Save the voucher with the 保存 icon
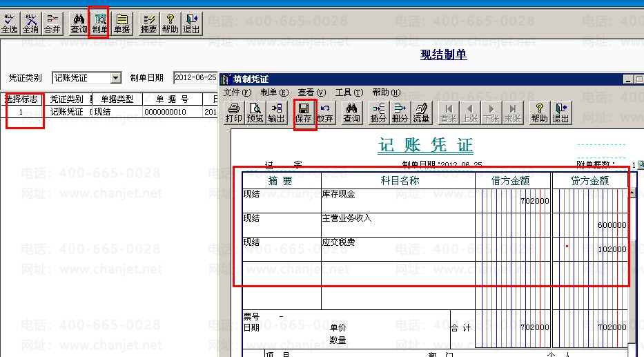 pyautogui.click(x=304, y=113)
